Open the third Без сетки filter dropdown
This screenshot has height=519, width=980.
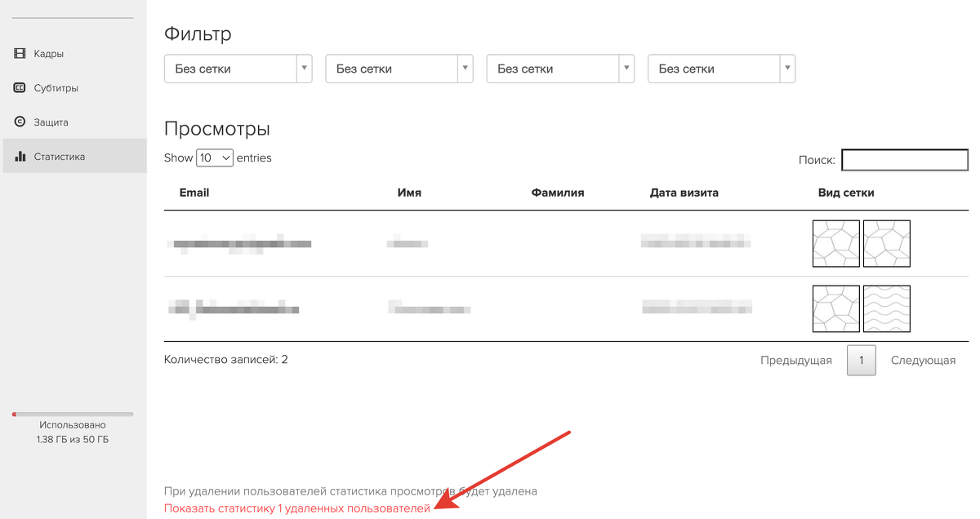click(560, 69)
